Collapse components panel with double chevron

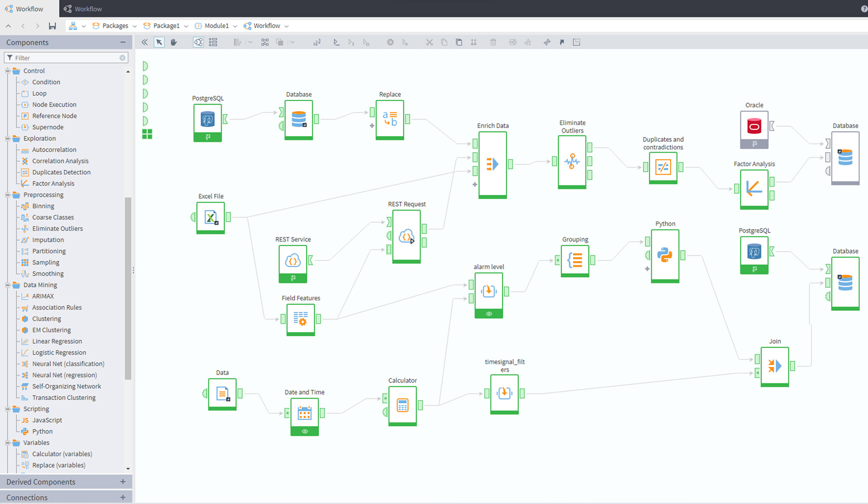[145, 42]
